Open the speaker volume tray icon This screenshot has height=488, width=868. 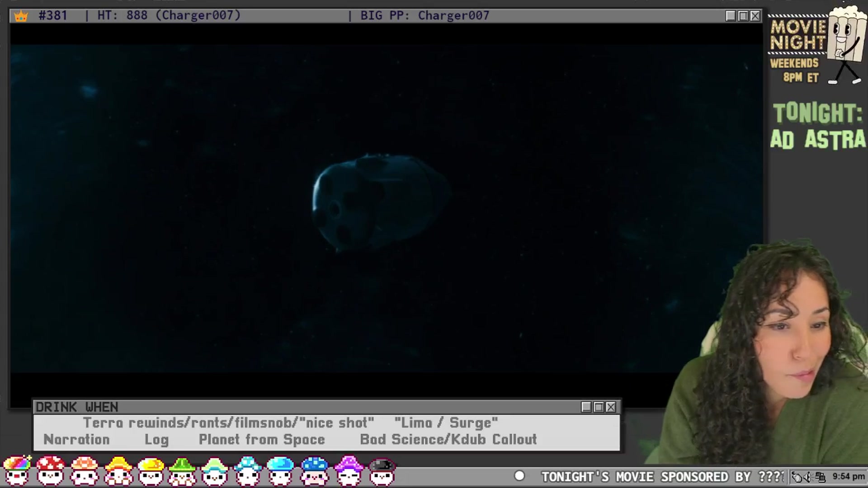click(x=808, y=477)
